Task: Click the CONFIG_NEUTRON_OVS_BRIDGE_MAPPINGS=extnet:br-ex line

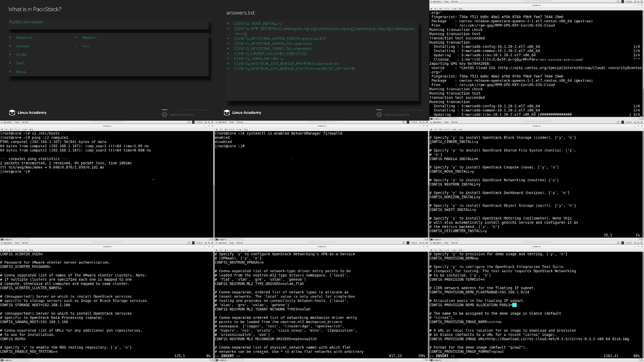Action: click(287, 64)
